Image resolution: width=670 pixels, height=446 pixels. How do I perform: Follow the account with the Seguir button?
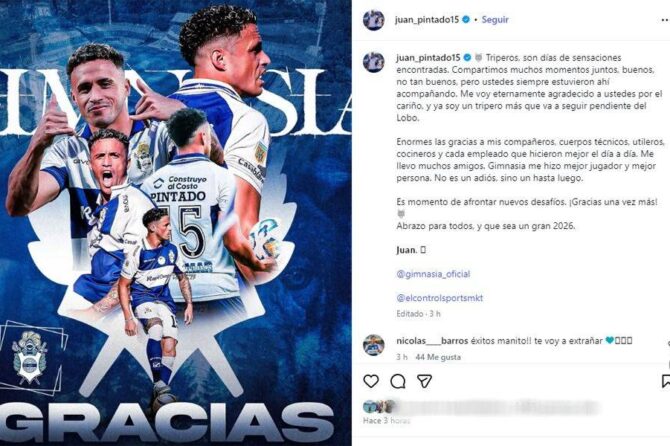[495, 20]
